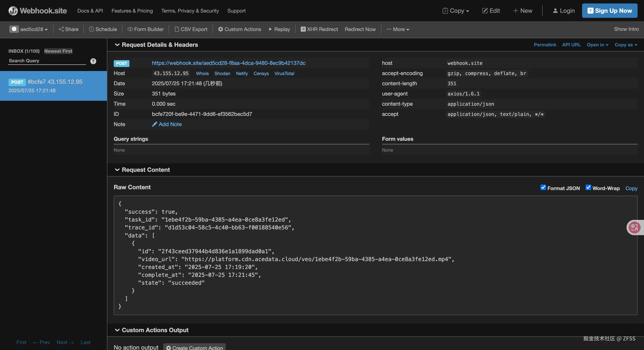Open the Whois link for host IP

tap(202, 73)
